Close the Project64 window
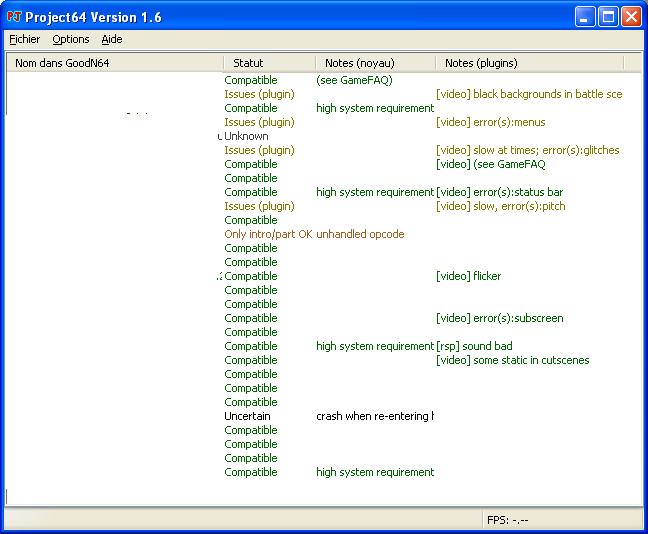 pyautogui.click(x=631, y=17)
